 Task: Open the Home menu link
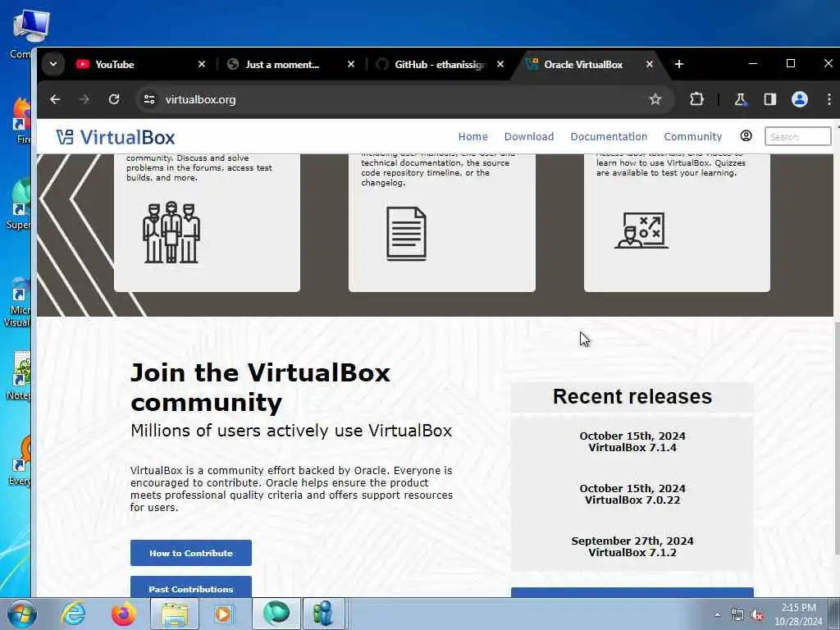473,137
